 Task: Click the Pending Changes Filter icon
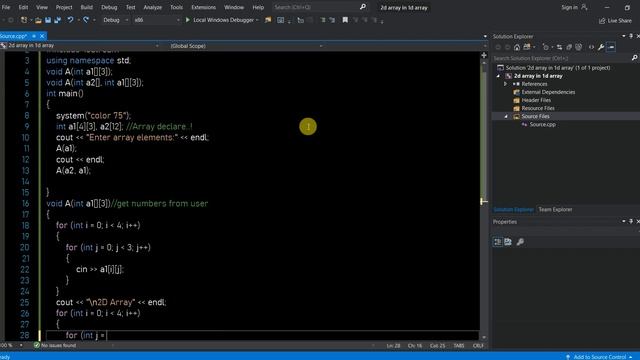[x=546, y=47]
